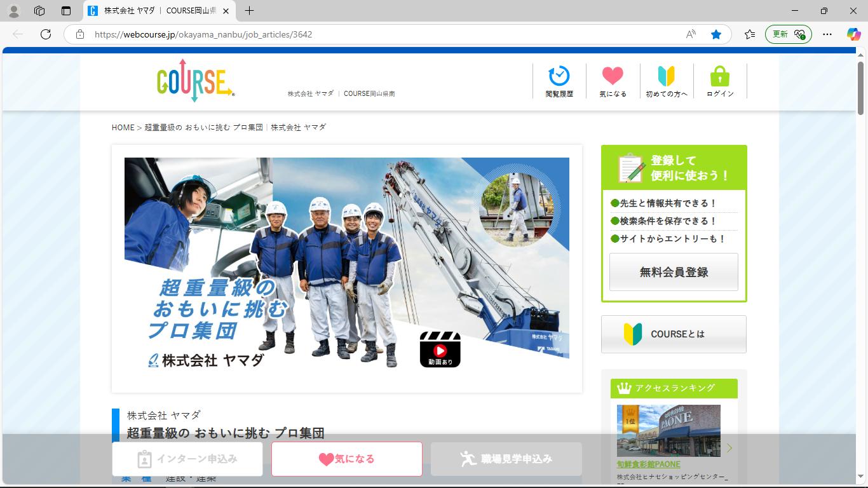Click the インターン申込み button
Viewport: 868px width, 488px height.
(x=187, y=459)
